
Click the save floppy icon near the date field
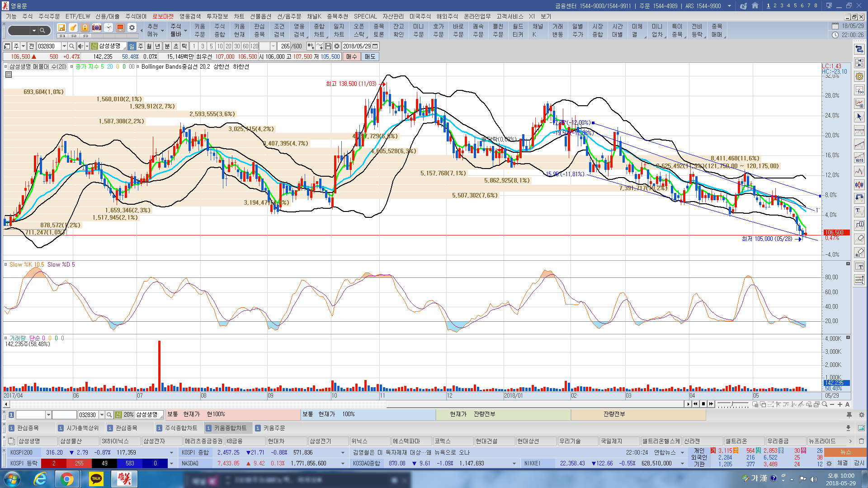coord(328,46)
